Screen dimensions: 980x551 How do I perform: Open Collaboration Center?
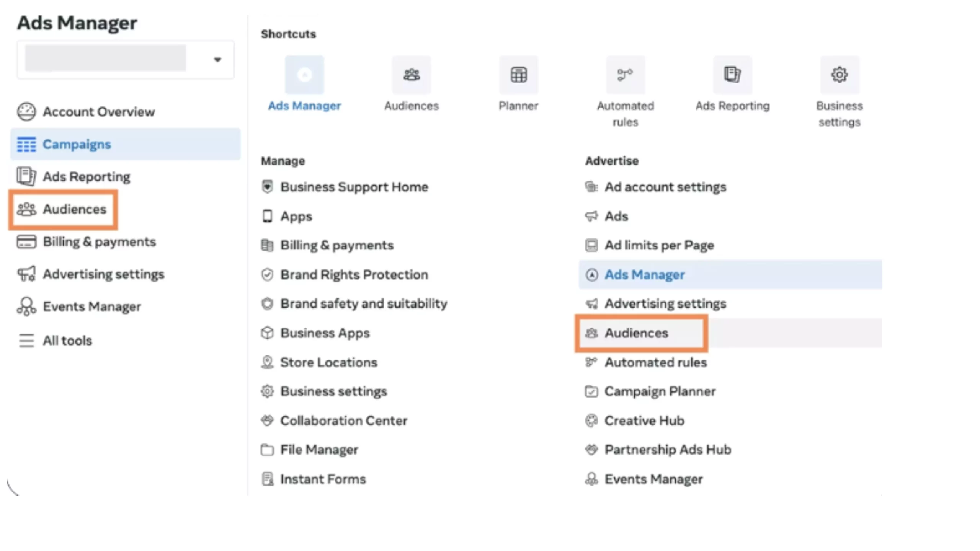pos(344,421)
